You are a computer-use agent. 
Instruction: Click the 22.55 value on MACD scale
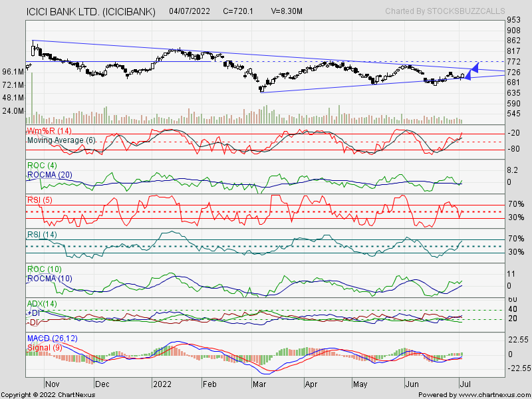pos(517,340)
